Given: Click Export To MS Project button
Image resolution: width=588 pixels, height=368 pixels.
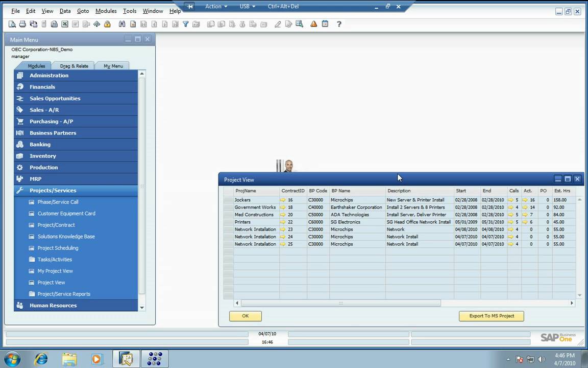Looking at the screenshot, I should pyautogui.click(x=491, y=316).
